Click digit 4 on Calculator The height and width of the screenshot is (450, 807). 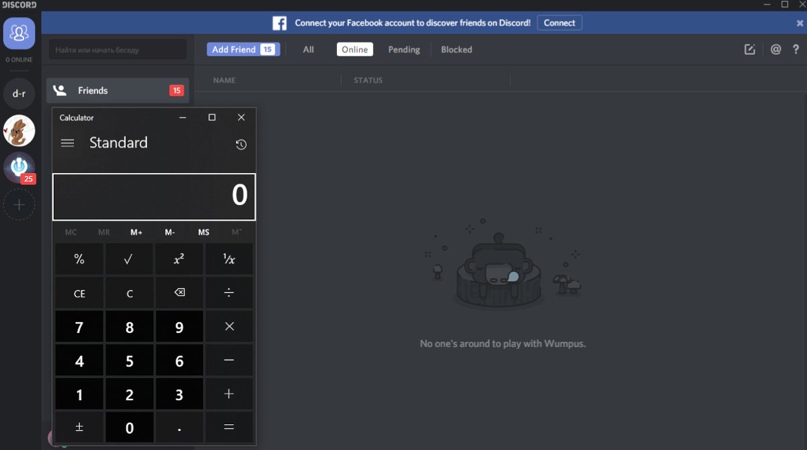point(79,360)
